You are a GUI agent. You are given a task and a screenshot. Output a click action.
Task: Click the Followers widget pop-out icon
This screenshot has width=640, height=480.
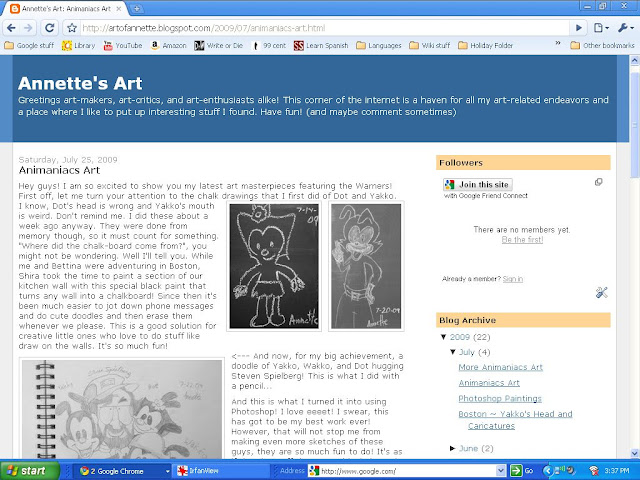pyautogui.click(x=598, y=182)
